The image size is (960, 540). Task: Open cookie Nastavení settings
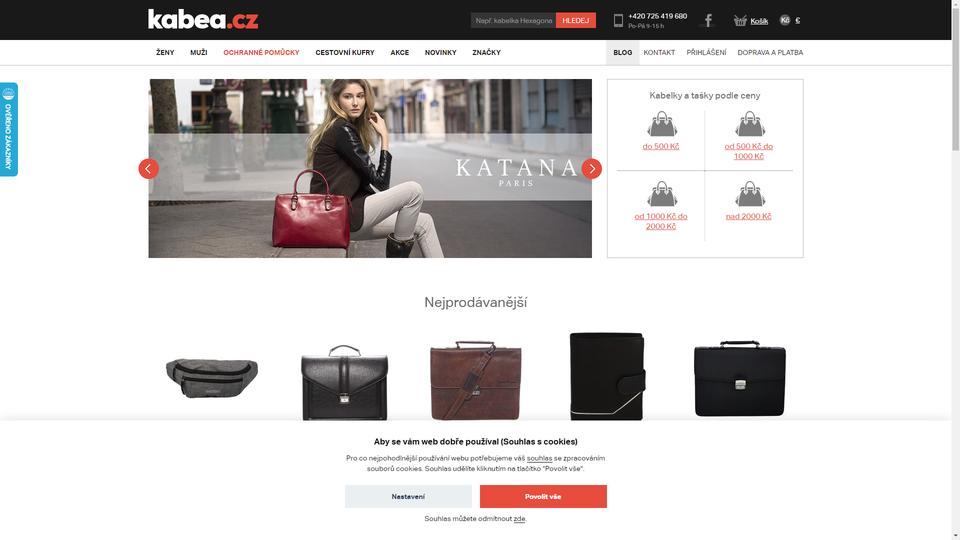(408, 497)
